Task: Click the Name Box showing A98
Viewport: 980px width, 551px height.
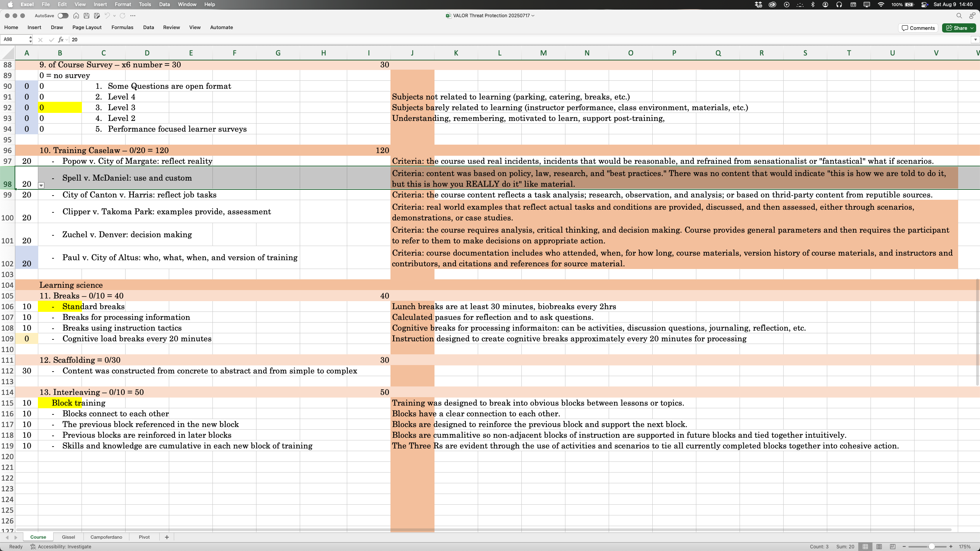Action: click(15, 39)
